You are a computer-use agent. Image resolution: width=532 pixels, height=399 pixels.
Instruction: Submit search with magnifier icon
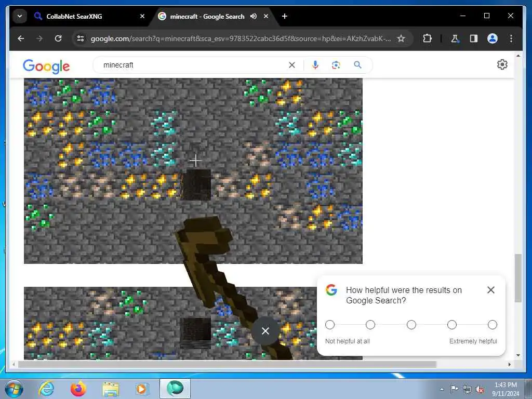pos(357,65)
